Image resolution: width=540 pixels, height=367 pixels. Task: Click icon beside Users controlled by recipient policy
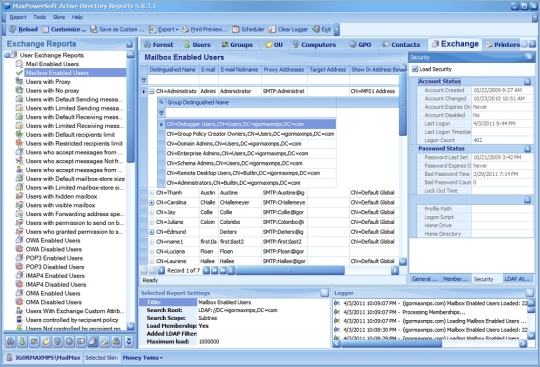tap(19, 320)
